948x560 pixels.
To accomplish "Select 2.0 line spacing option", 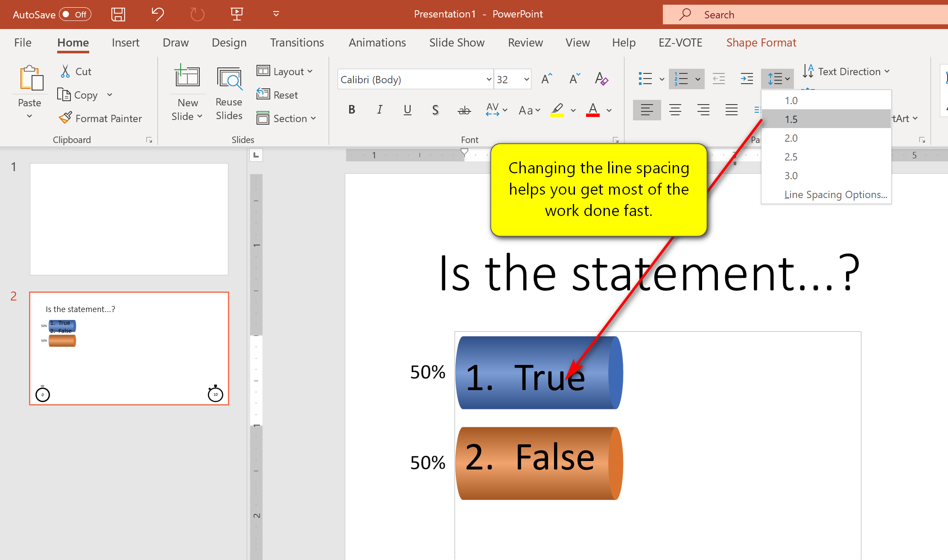I will 791,138.
